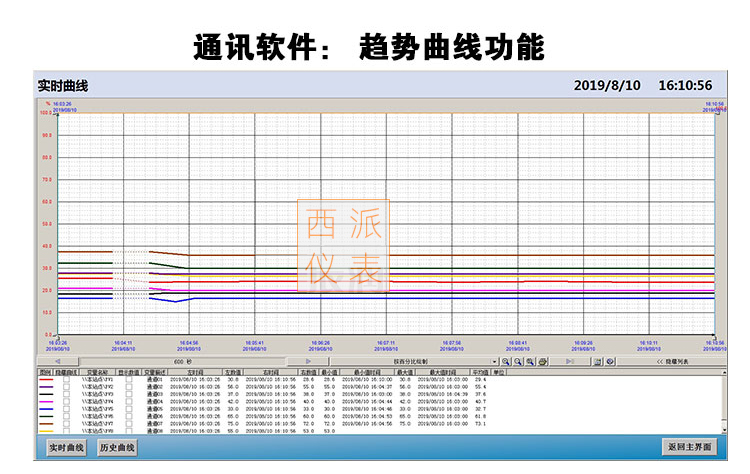Viewport: 750px width, 474px height.
Task: Click the third zoom magnifier icon
Action: (x=530, y=361)
